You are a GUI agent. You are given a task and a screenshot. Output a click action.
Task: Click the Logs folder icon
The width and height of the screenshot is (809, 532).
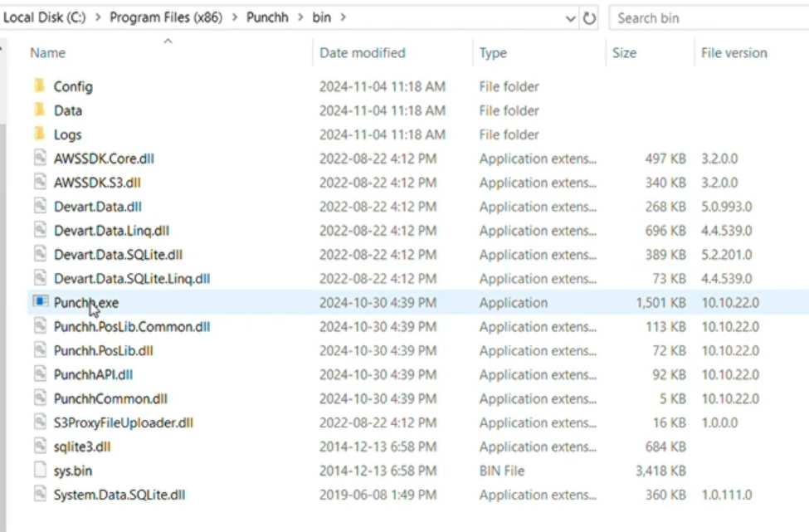click(x=40, y=134)
